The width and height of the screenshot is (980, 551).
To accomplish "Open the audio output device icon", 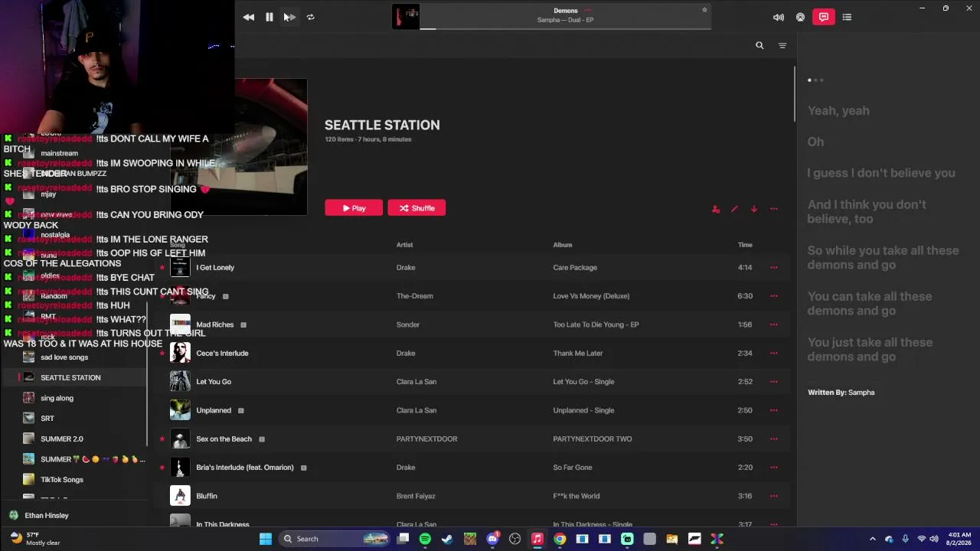I will [x=800, y=17].
